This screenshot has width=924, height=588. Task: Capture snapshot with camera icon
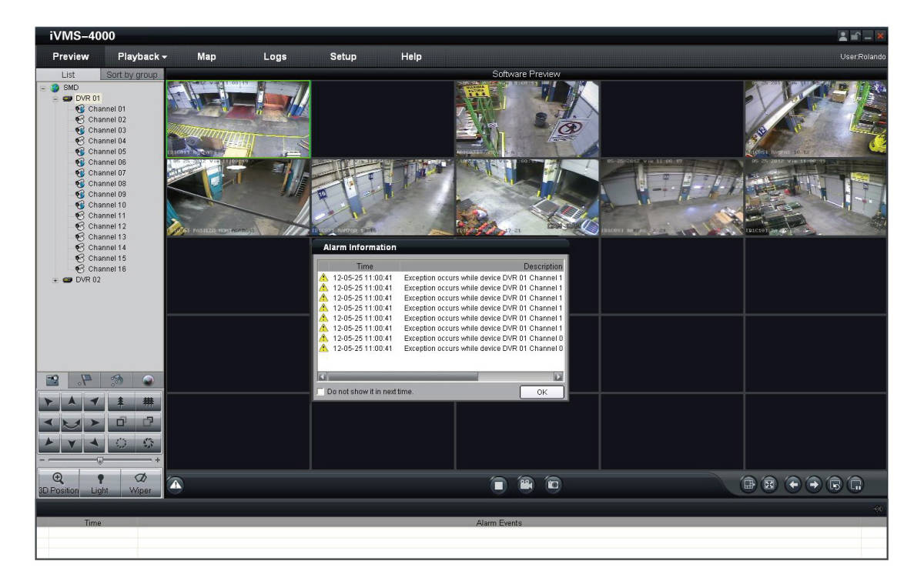coord(553,485)
